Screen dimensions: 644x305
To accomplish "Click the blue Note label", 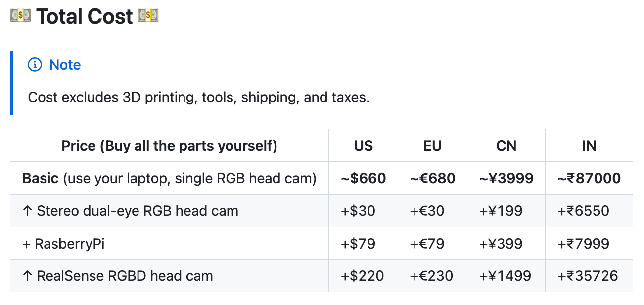I will (65, 65).
